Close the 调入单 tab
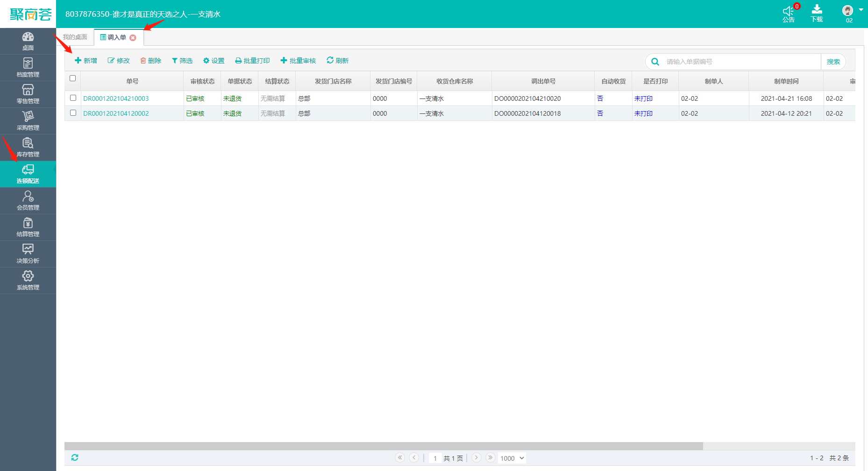Viewport: 868px width, 471px height. pyautogui.click(x=133, y=38)
